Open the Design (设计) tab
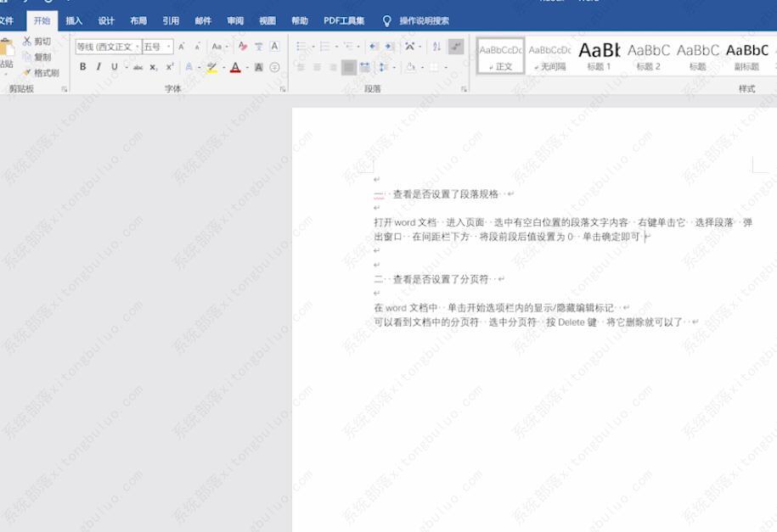Image resolution: width=777 pixels, height=532 pixels. [106, 21]
